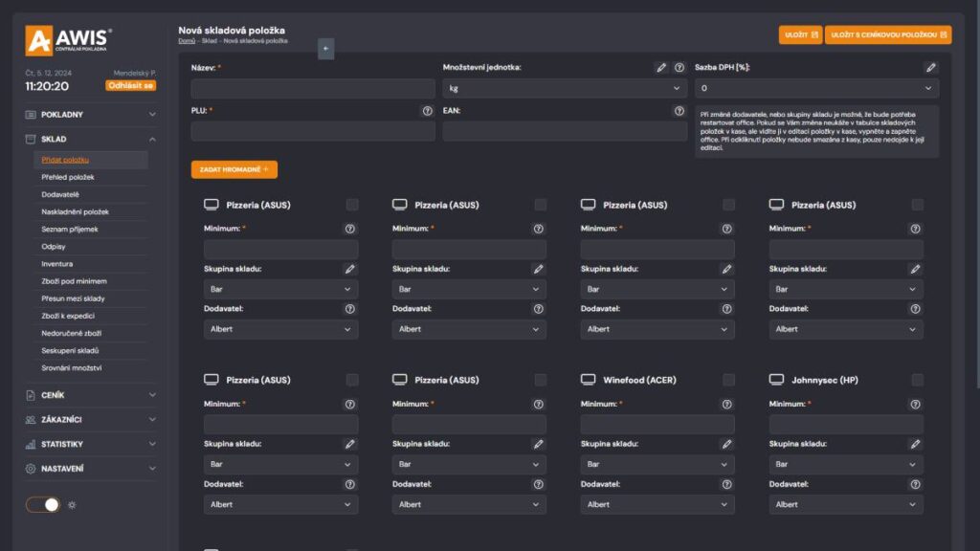
Task: Open the Sazba DPH percentage dropdown
Action: [816, 89]
